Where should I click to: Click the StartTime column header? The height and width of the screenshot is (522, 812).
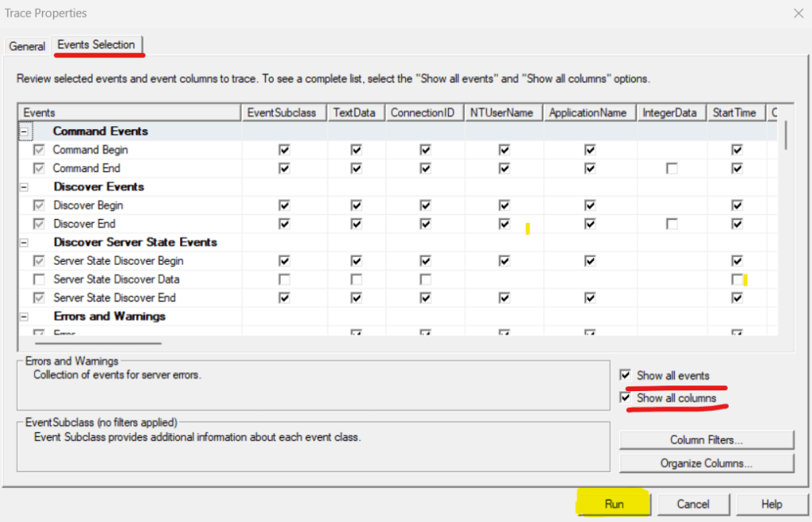736,113
